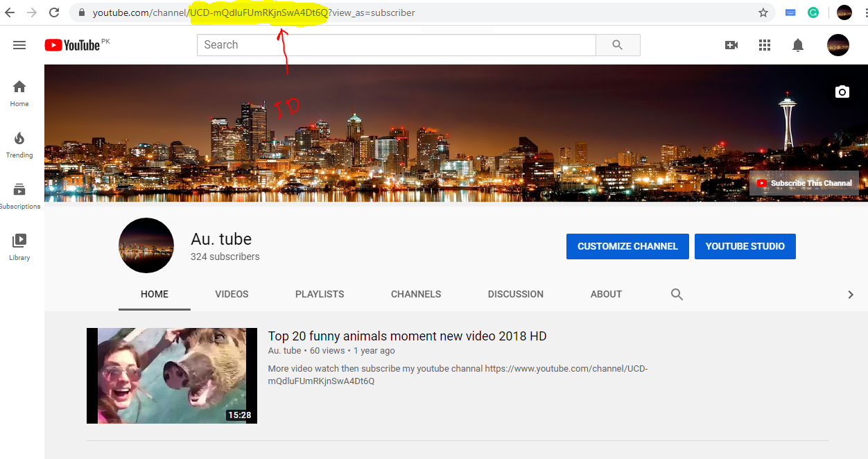Switch to the VIDEOS tab
Viewport: 868px width, 459px height.
[231, 294]
